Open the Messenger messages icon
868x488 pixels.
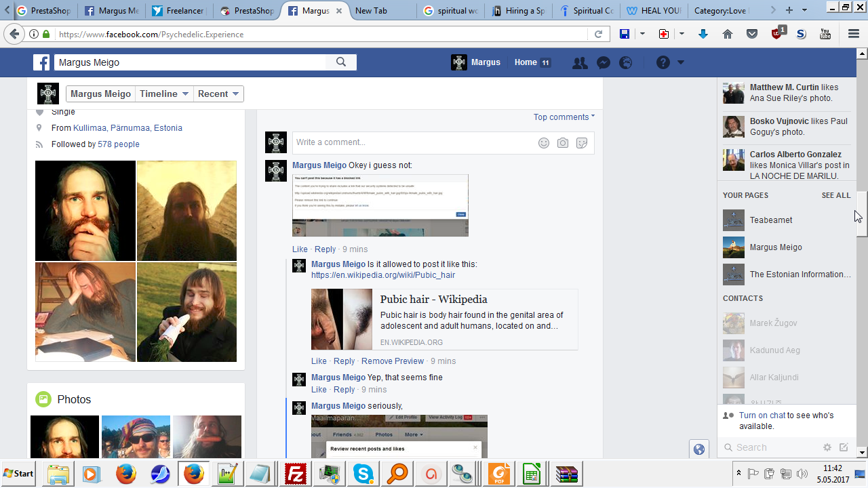(603, 62)
